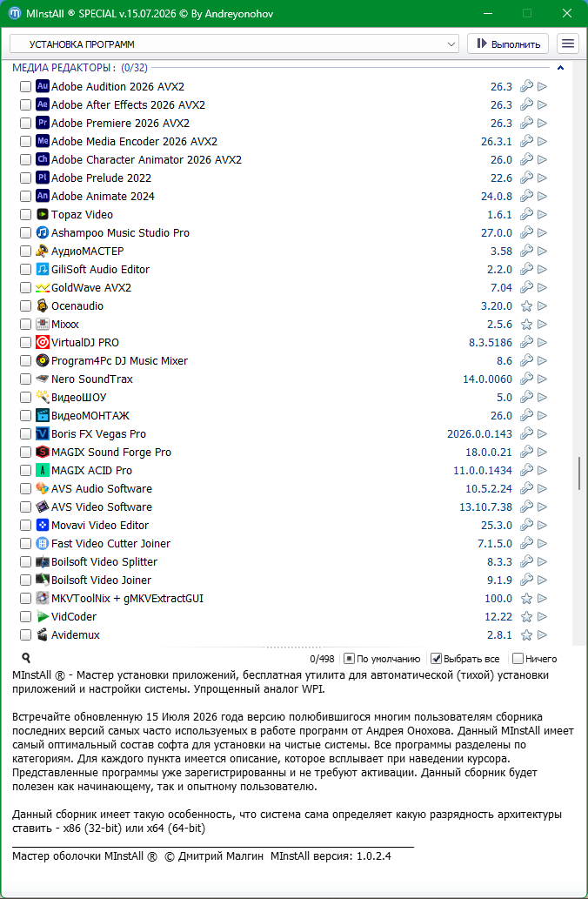Viewport: 588px width, 899px height.
Task: Click play arrow in Avidemux row
Action: [x=542, y=635]
